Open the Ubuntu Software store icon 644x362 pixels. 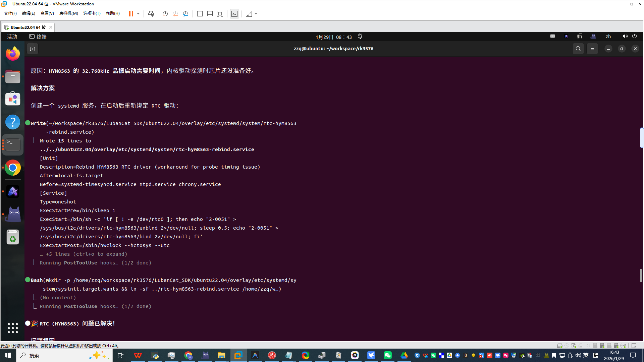tap(13, 99)
